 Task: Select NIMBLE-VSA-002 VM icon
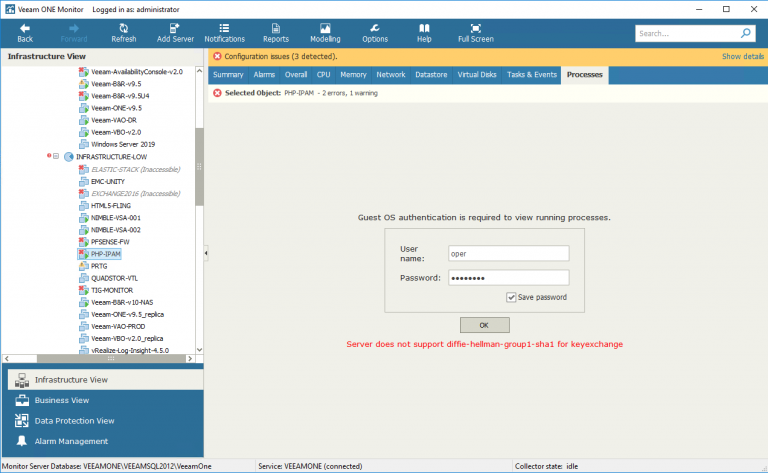[84, 230]
